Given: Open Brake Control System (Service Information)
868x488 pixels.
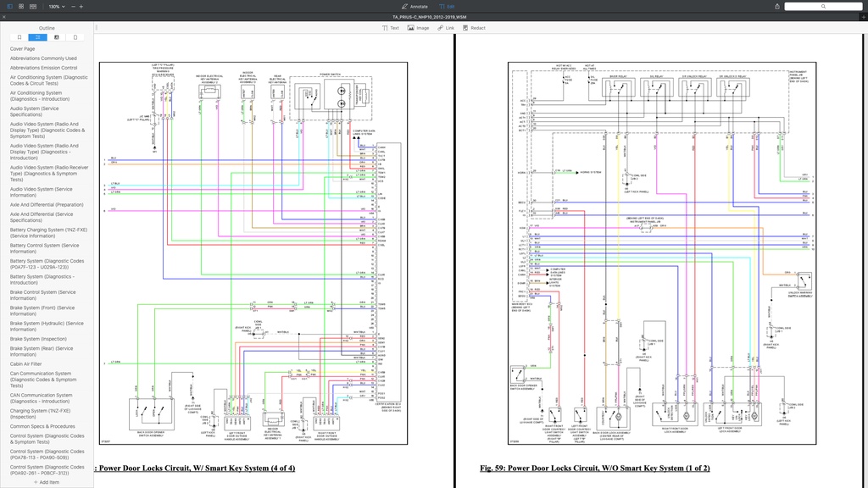Looking at the screenshot, I should tap(42, 295).
